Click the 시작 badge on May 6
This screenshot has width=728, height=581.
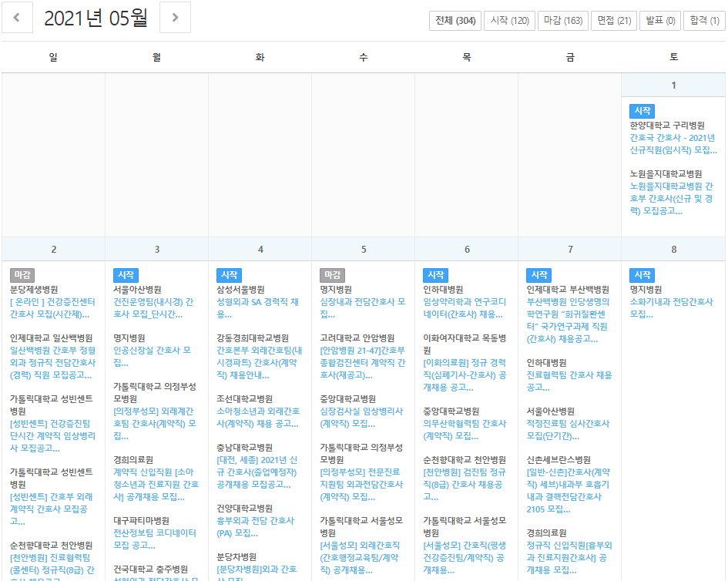435,275
